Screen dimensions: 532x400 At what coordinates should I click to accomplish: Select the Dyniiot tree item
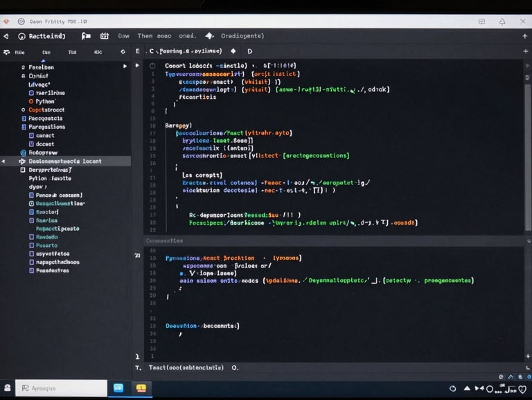pos(38,76)
